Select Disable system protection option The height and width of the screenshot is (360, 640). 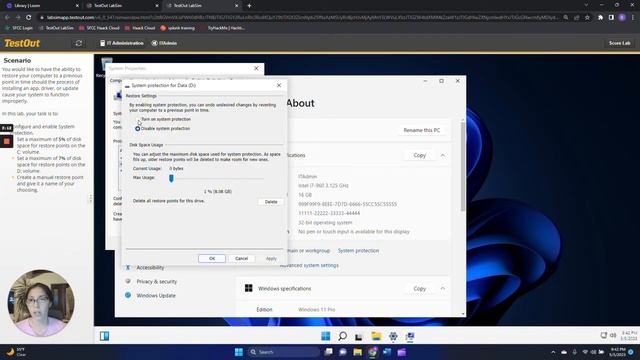162,129
